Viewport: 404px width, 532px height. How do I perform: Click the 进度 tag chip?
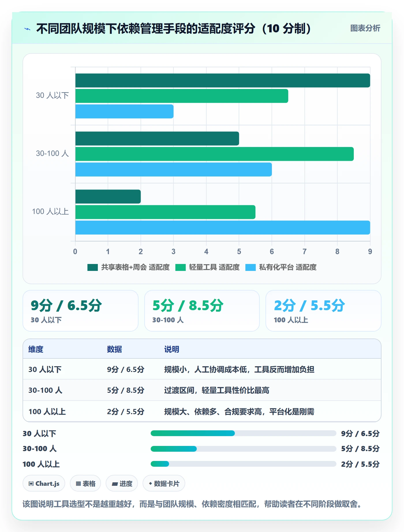coord(122,483)
